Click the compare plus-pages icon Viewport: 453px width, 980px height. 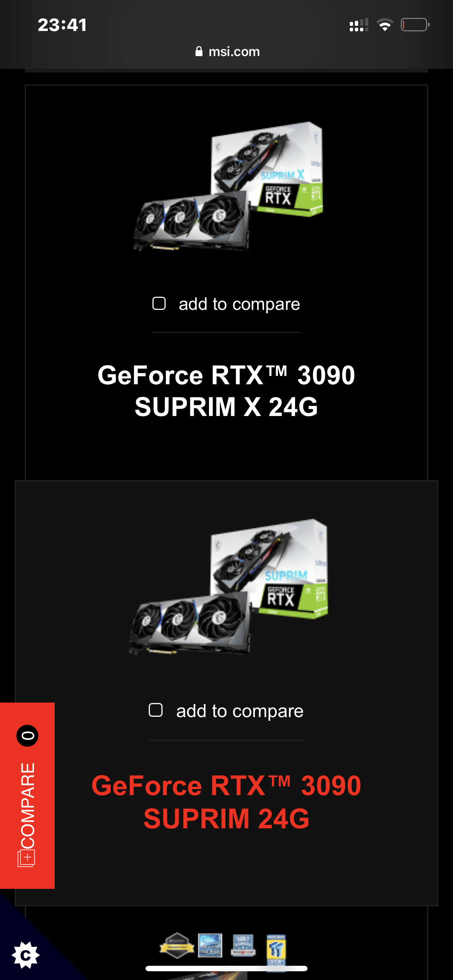[26, 858]
